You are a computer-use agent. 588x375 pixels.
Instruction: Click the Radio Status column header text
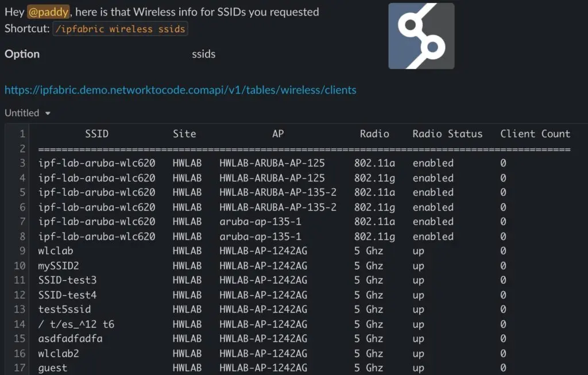point(447,134)
